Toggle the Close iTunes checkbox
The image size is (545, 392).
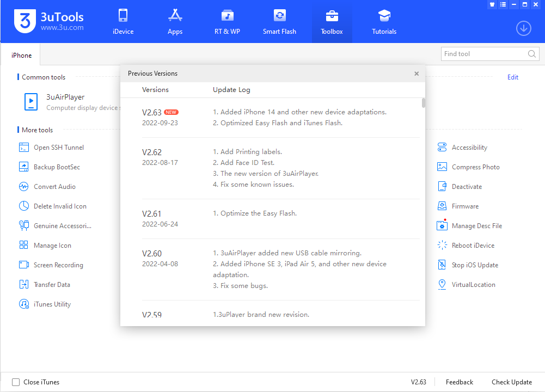click(16, 382)
